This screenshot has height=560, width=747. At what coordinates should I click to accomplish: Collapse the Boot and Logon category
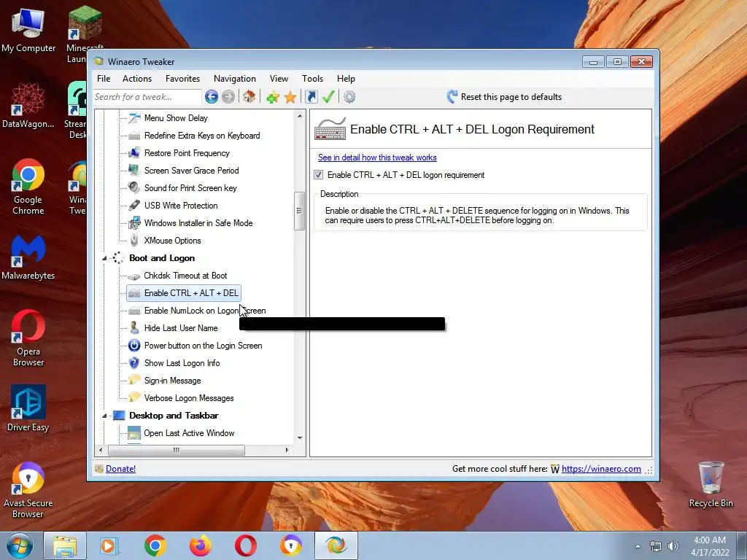(x=104, y=258)
